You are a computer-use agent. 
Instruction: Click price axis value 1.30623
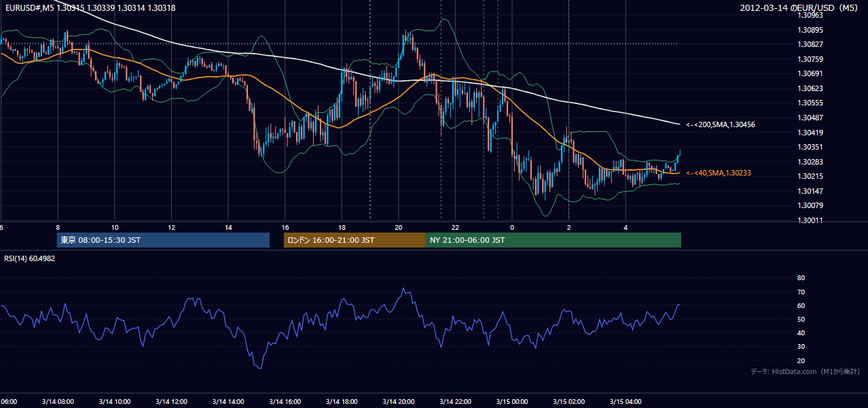point(810,88)
